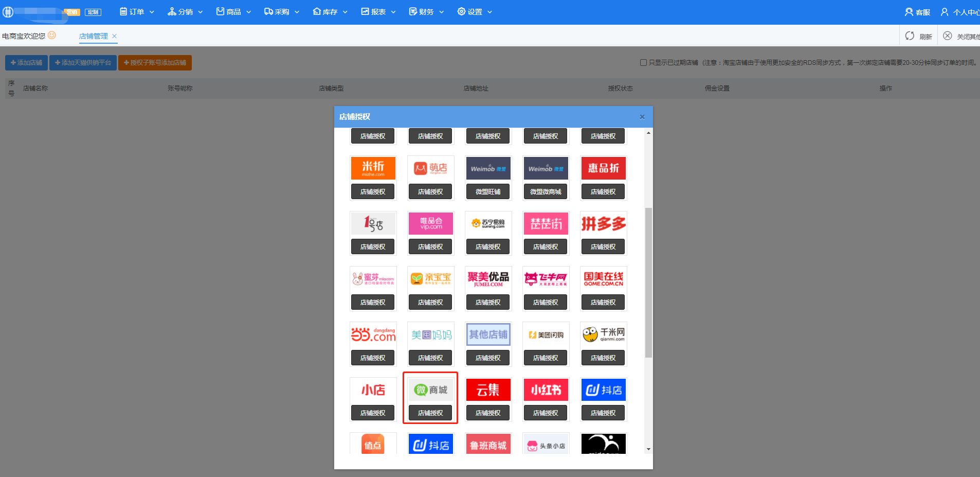Click the 微盟微商城 button
Screen dimensions: 980x477
546,192
